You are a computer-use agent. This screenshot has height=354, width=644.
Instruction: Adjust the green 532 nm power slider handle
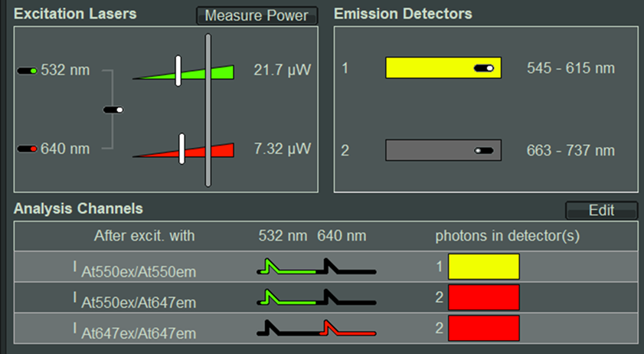(178, 70)
